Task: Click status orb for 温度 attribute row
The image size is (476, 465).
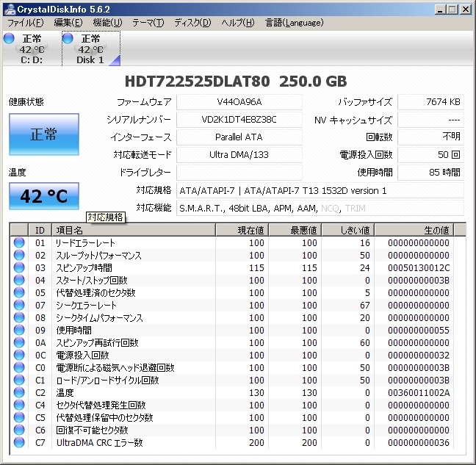Action: point(19,393)
